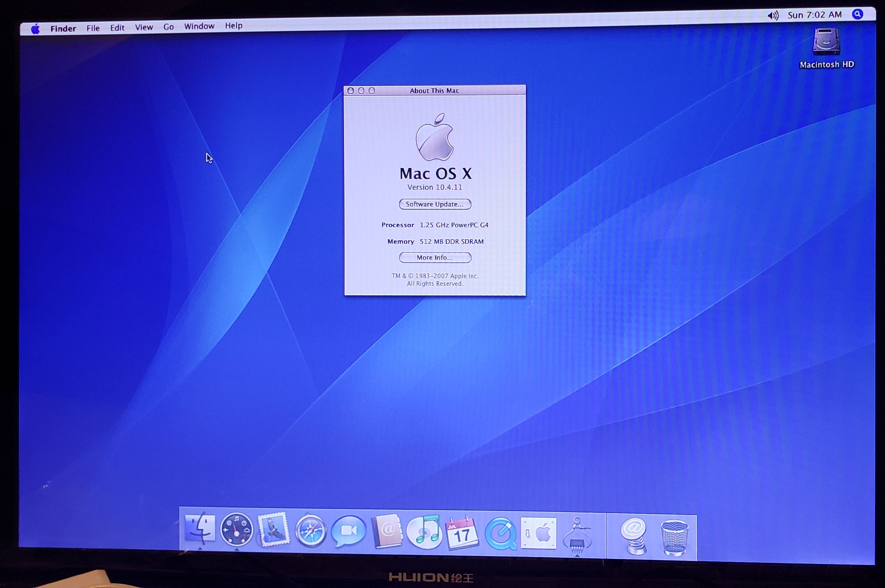Screen dimensions: 885x588
Task: Open the View menu
Action: pos(144,27)
